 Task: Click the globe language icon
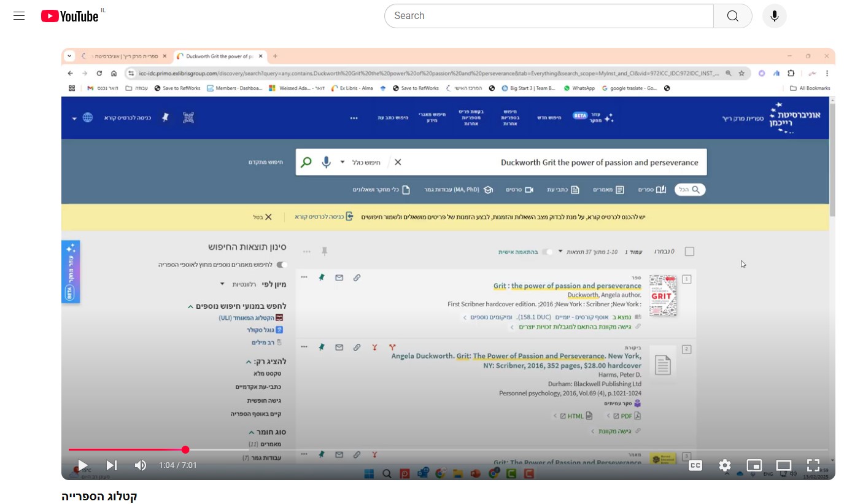click(x=88, y=117)
